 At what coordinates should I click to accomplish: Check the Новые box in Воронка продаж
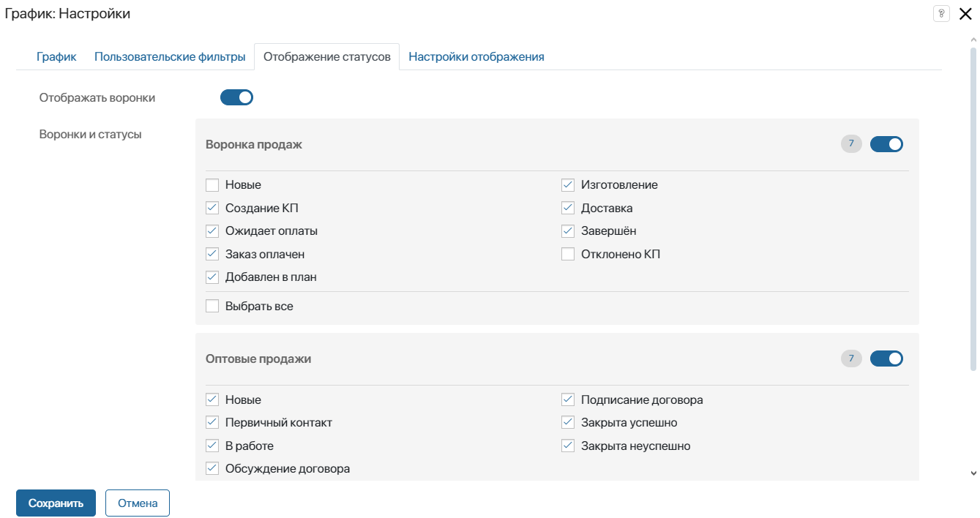pyautogui.click(x=212, y=185)
